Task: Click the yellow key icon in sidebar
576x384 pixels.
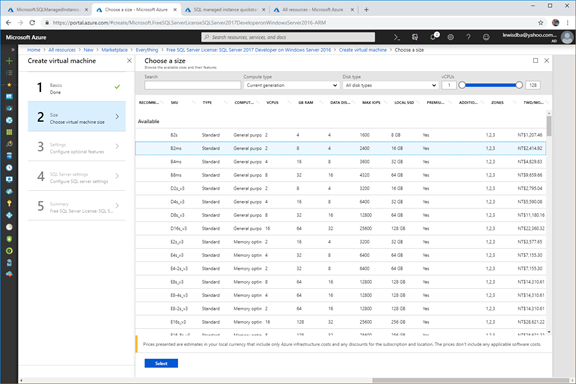Action: (x=9, y=203)
